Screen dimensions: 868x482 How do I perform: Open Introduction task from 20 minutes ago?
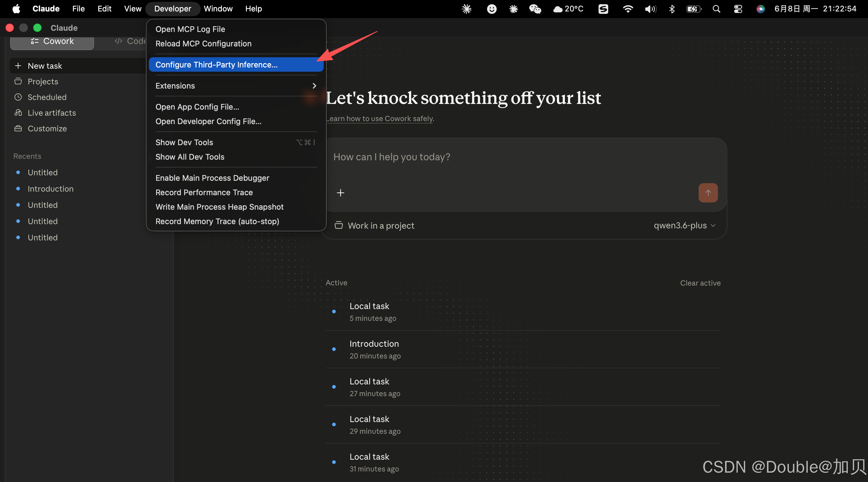[523, 349]
